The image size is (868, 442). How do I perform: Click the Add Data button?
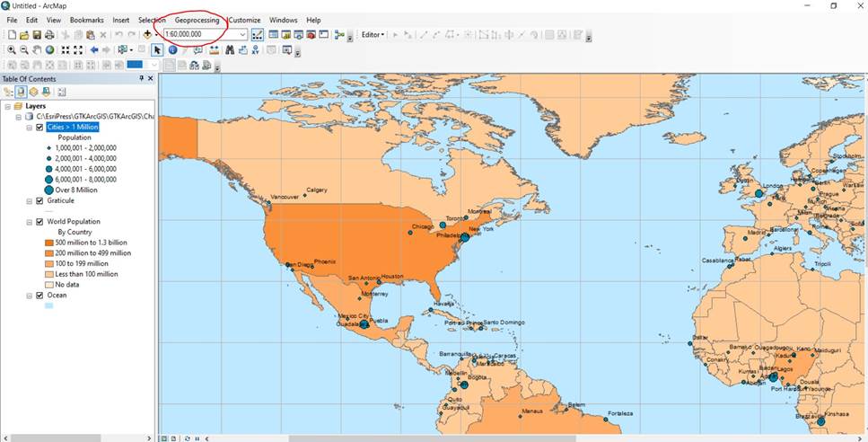pyautogui.click(x=147, y=34)
